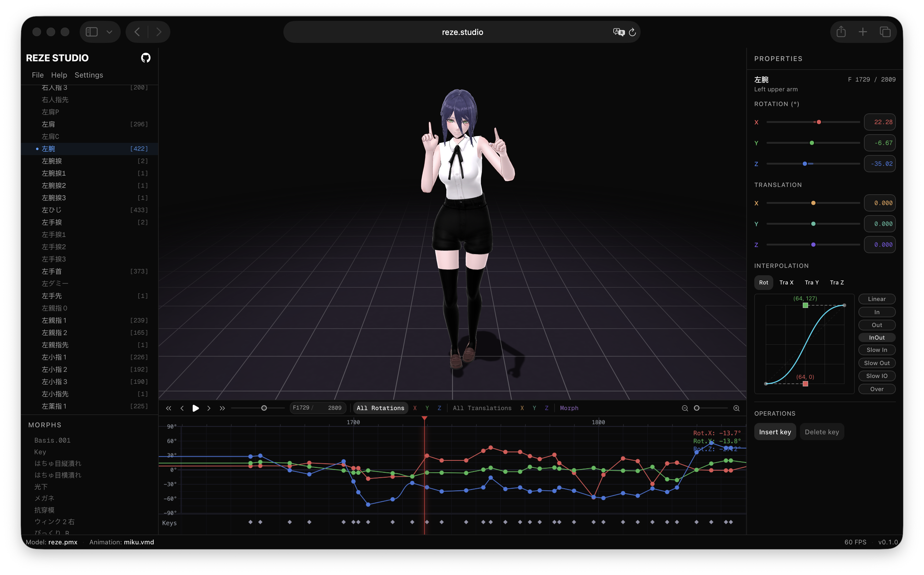924x575 pixels.
Task: Open the GitHub repository icon
Action: click(146, 58)
